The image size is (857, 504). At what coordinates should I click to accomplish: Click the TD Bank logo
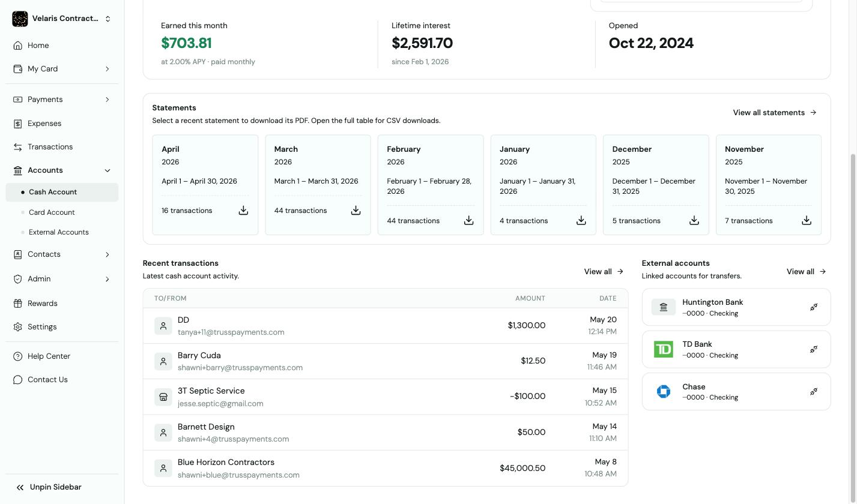664,349
